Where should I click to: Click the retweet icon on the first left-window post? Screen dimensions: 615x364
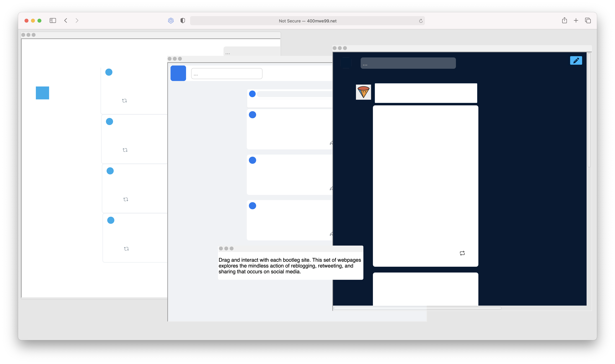125,101
